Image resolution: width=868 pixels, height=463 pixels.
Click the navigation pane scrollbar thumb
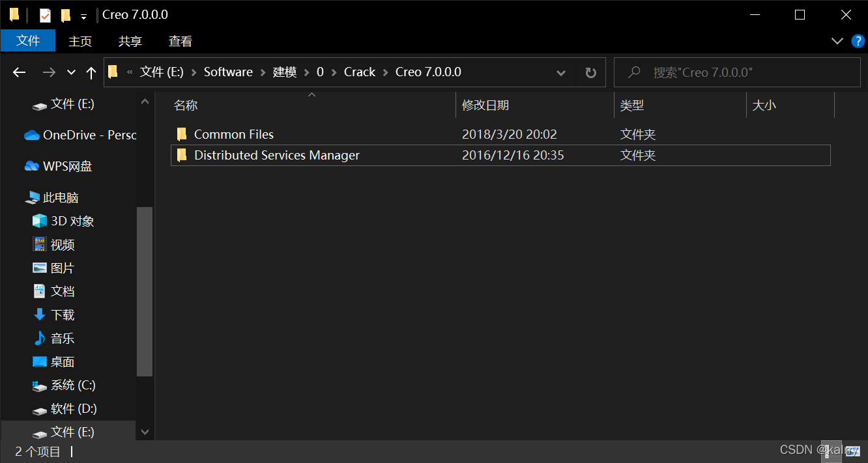pos(145,291)
